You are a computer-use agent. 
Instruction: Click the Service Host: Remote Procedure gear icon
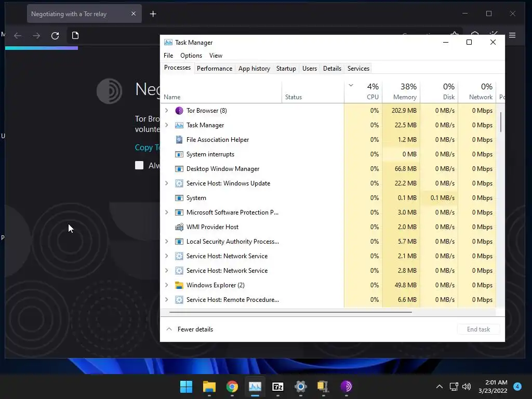(x=179, y=300)
